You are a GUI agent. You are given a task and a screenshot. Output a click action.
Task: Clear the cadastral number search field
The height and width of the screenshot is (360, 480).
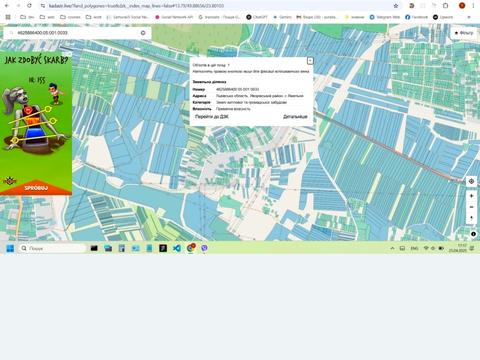tap(143, 33)
